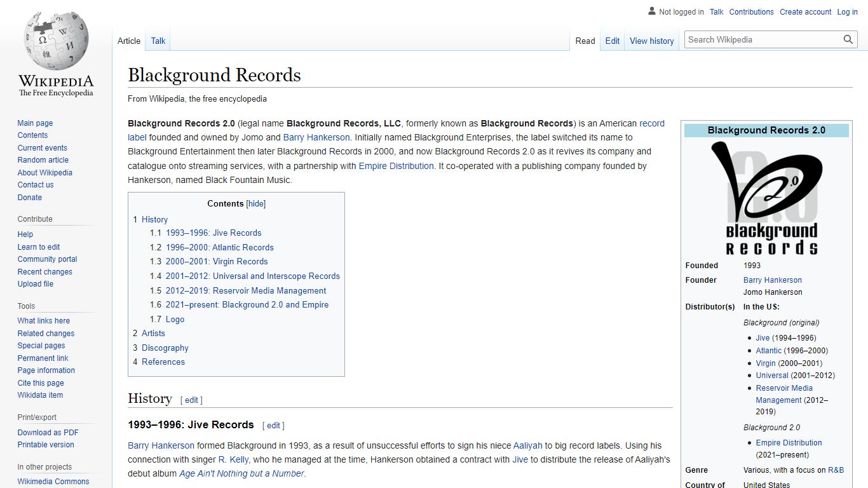Open the Aaliyah link
The height and width of the screenshot is (488, 868).
(528, 445)
